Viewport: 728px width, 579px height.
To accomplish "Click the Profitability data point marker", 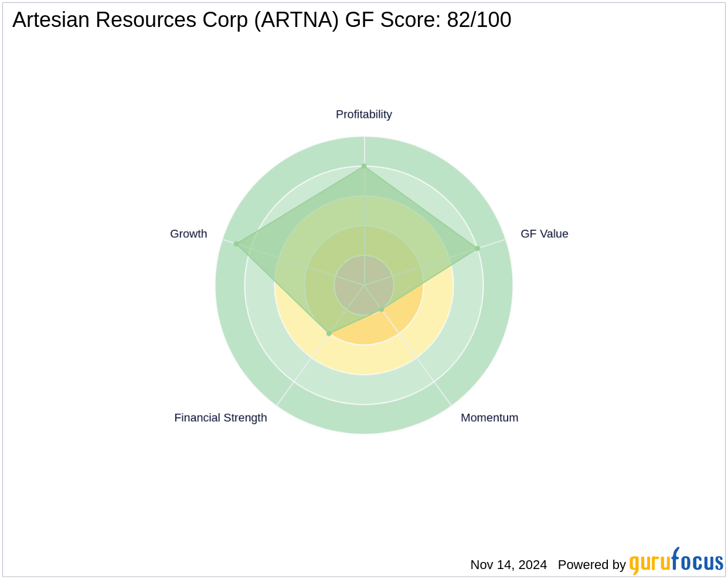I will pos(364,166).
